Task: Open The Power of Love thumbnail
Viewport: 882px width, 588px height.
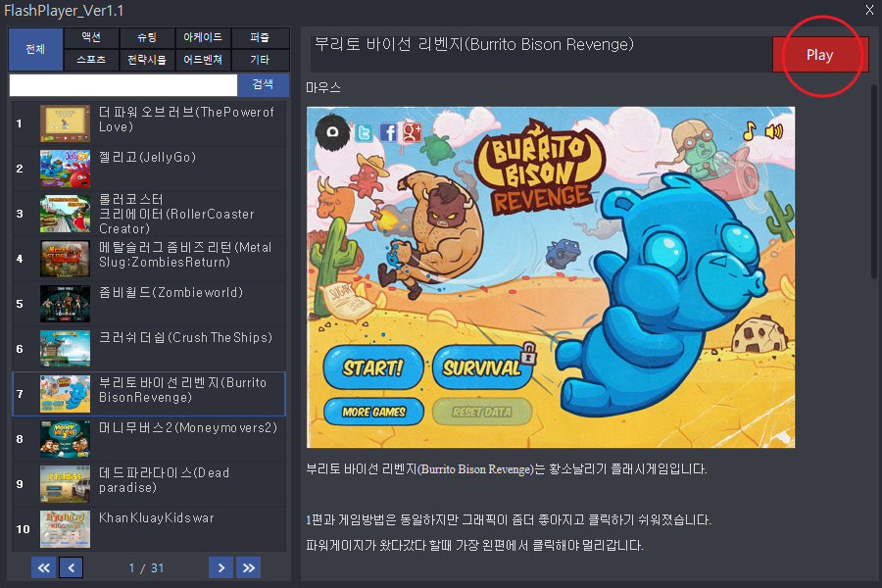Action: point(65,123)
